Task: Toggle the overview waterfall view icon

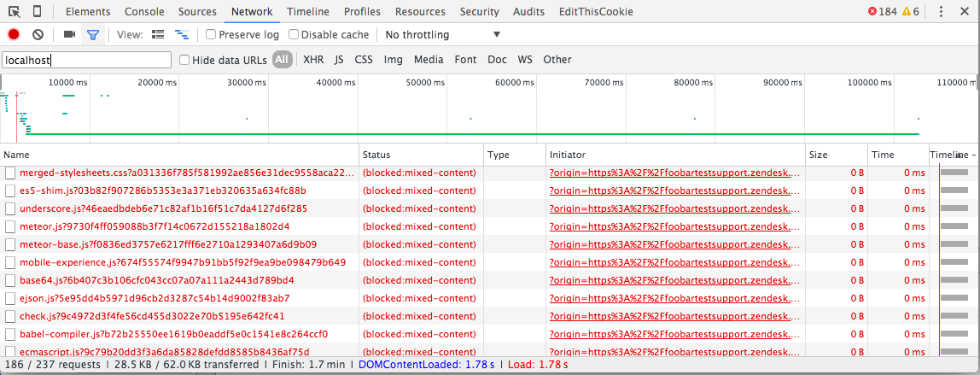Action: pyautogui.click(x=182, y=34)
